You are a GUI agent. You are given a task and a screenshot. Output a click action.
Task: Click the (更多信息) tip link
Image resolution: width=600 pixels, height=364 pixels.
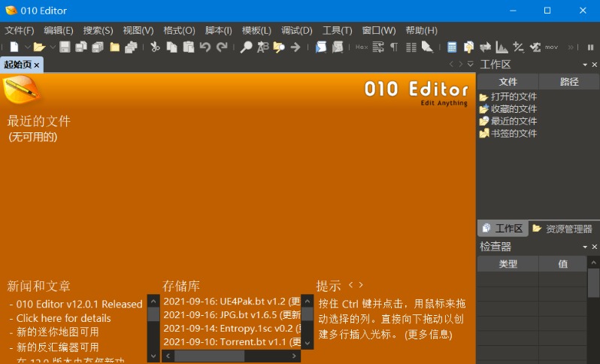tap(429, 335)
